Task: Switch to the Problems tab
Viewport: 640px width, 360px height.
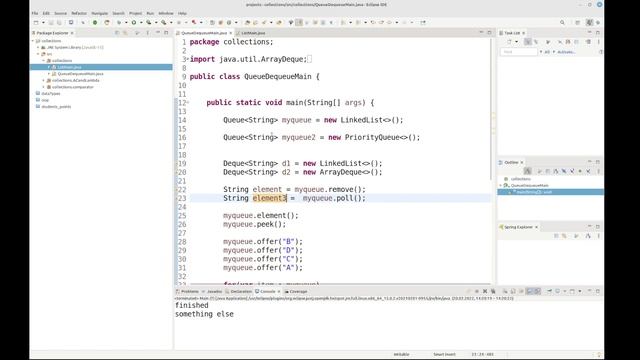Action: [190, 291]
